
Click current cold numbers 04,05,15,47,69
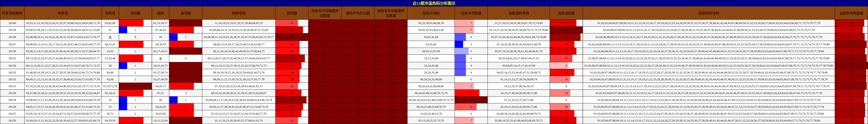coord(431,51)
